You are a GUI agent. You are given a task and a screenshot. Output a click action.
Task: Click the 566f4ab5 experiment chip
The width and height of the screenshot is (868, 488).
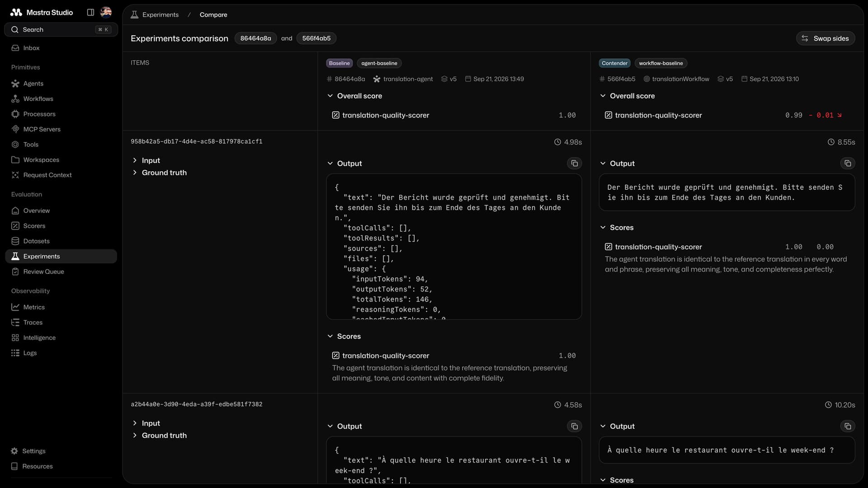pos(316,38)
